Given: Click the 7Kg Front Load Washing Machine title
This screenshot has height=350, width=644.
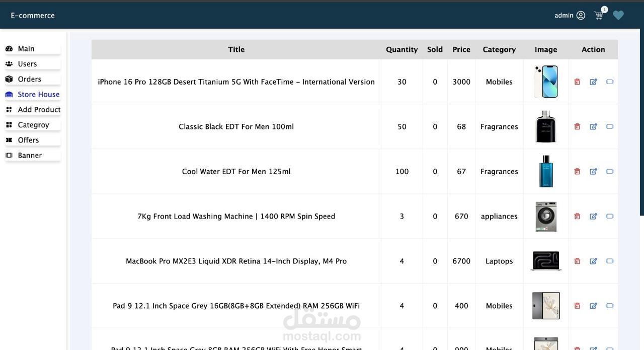Looking at the screenshot, I should (236, 216).
